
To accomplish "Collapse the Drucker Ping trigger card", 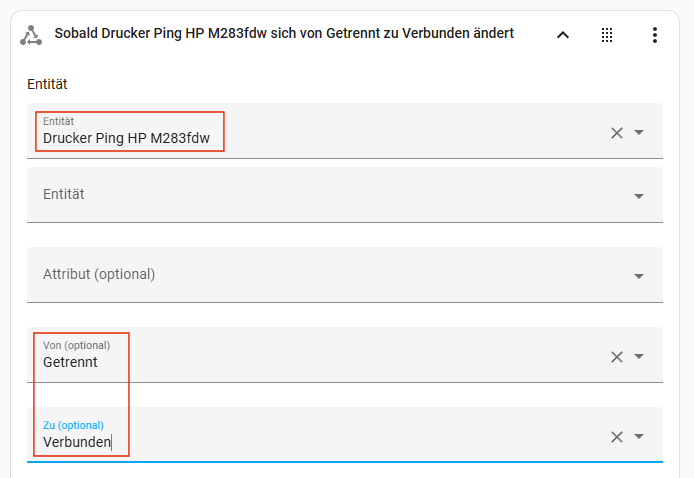I will 563,35.
